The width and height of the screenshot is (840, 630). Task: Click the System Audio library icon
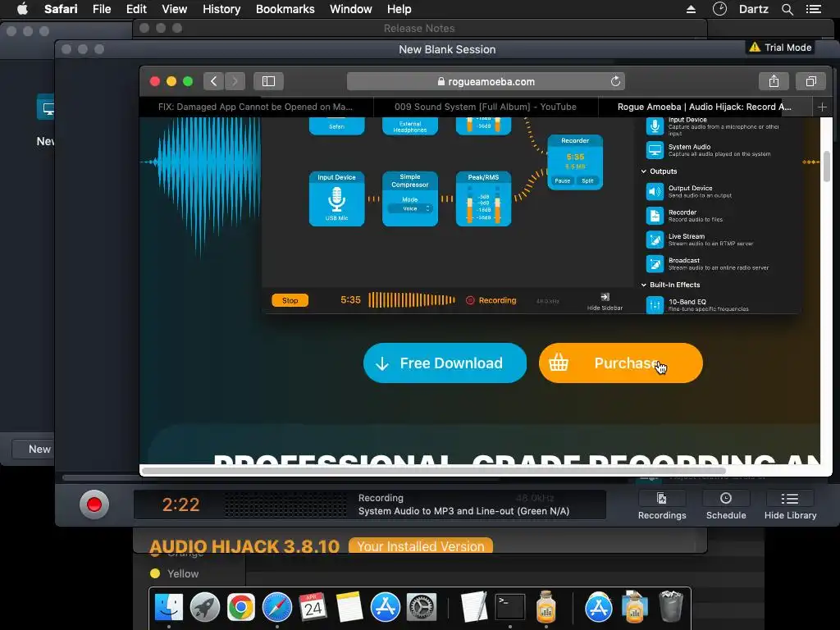pos(655,150)
